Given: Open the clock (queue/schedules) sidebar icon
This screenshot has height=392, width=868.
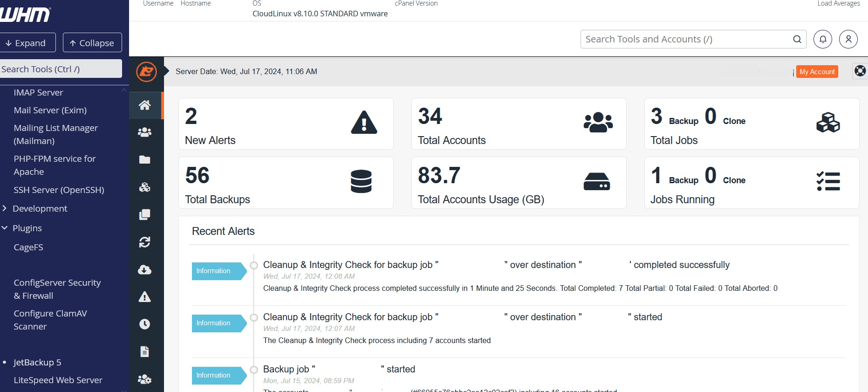Looking at the screenshot, I should pos(145,324).
